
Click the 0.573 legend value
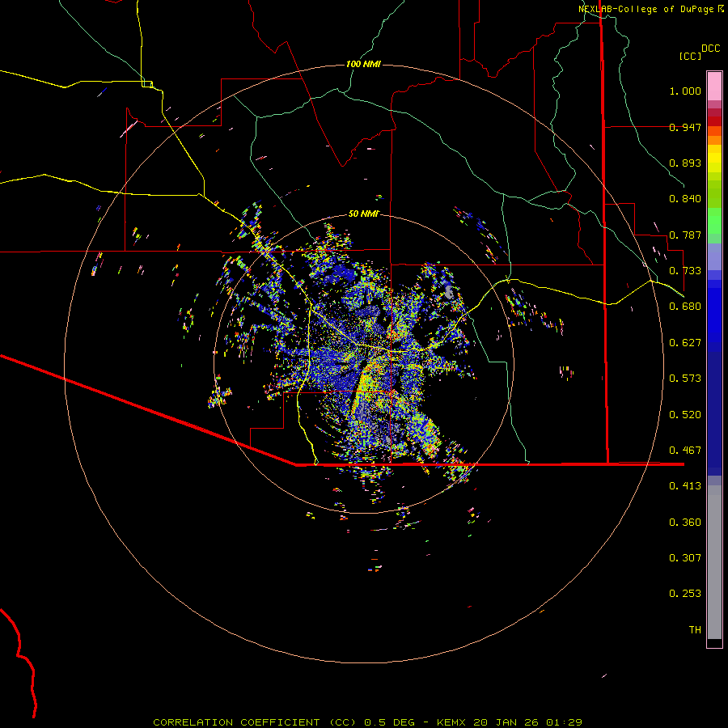point(685,379)
